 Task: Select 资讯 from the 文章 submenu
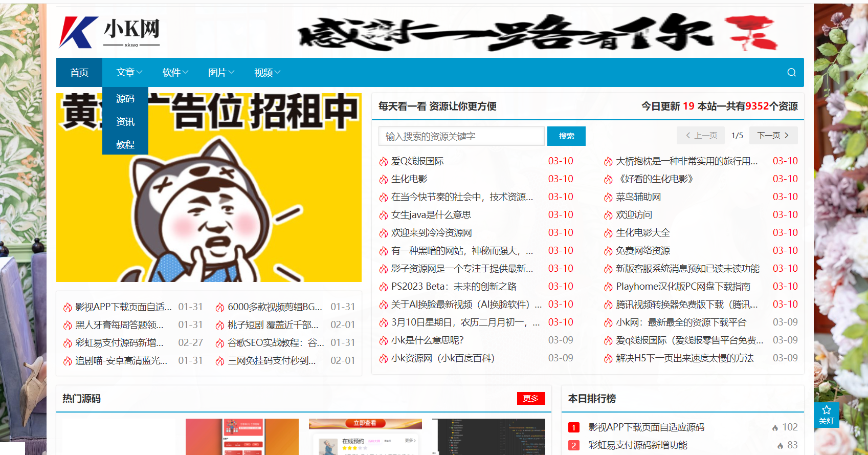(125, 122)
